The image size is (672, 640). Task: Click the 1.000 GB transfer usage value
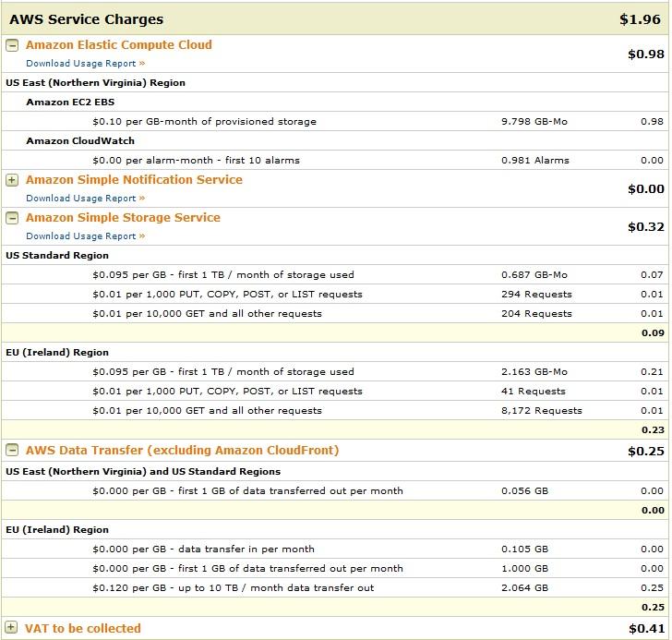point(525,568)
